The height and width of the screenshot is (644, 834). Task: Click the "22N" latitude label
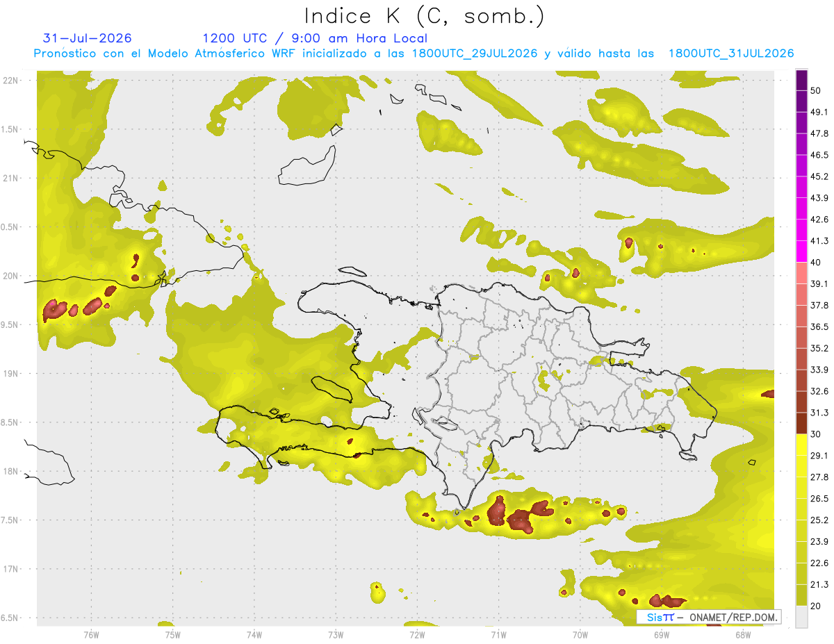click(11, 81)
